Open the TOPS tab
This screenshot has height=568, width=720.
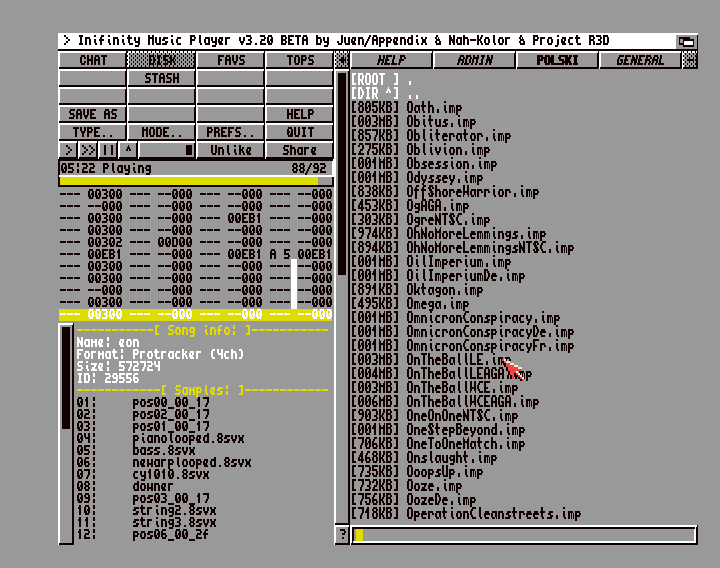tap(299, 60)
